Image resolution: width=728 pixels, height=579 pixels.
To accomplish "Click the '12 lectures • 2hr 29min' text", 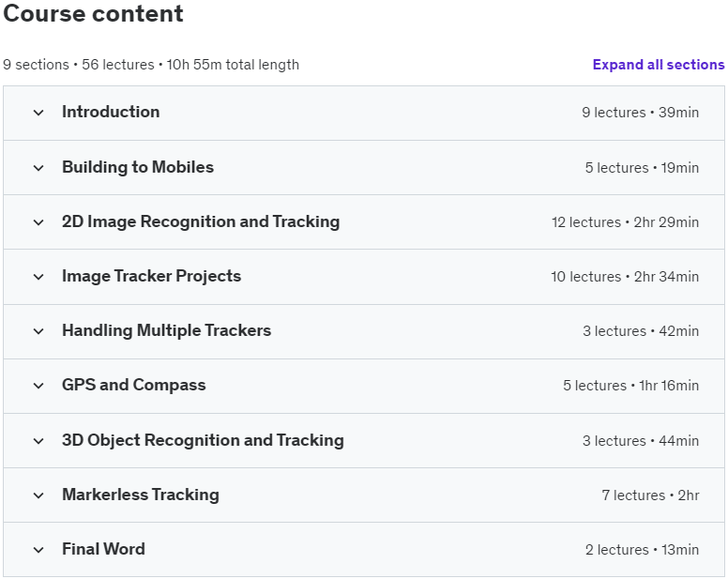I will point(626,222).
